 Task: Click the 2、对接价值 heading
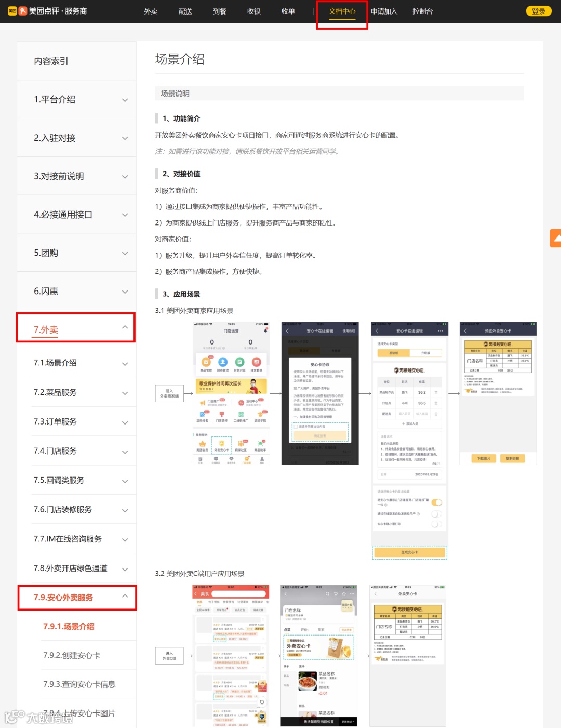(x=181, y=174)
